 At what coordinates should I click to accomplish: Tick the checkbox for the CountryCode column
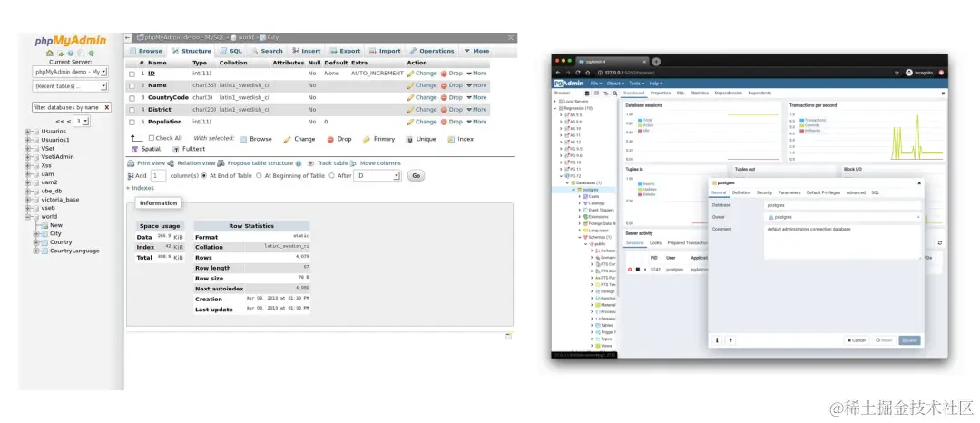pos(132,98)
